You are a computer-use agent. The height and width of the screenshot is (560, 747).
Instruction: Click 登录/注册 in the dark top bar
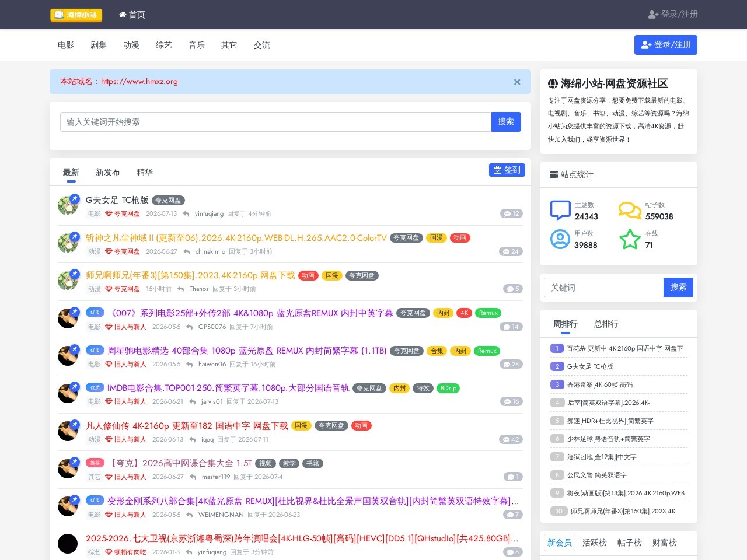[673, 14]
